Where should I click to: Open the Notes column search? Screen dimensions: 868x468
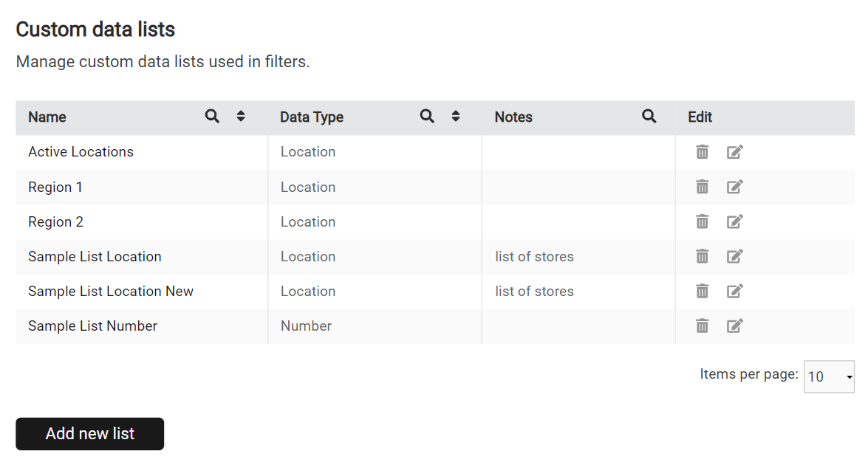click(x=649, y=116)
